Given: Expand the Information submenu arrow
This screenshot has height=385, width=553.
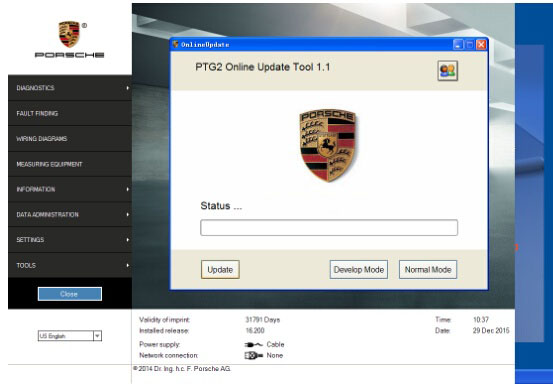Looking at the screenshot, I should [x=128, y=189].
